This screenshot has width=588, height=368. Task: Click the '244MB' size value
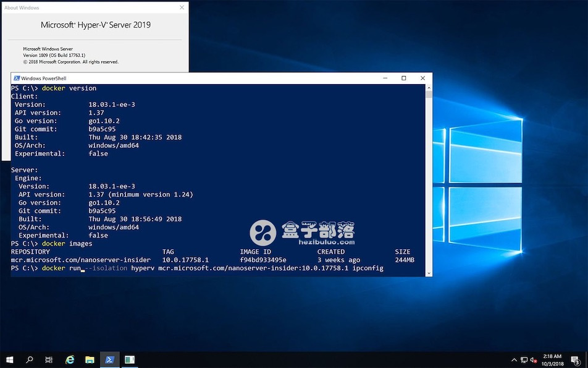[405, 260]
